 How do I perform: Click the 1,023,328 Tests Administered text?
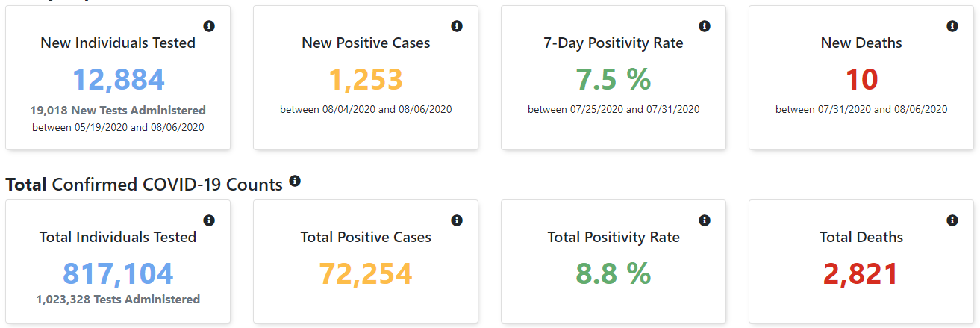tap(118, 300)
